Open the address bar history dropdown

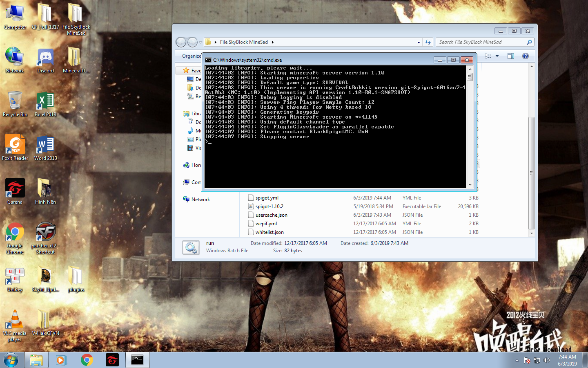coord(419,42)
